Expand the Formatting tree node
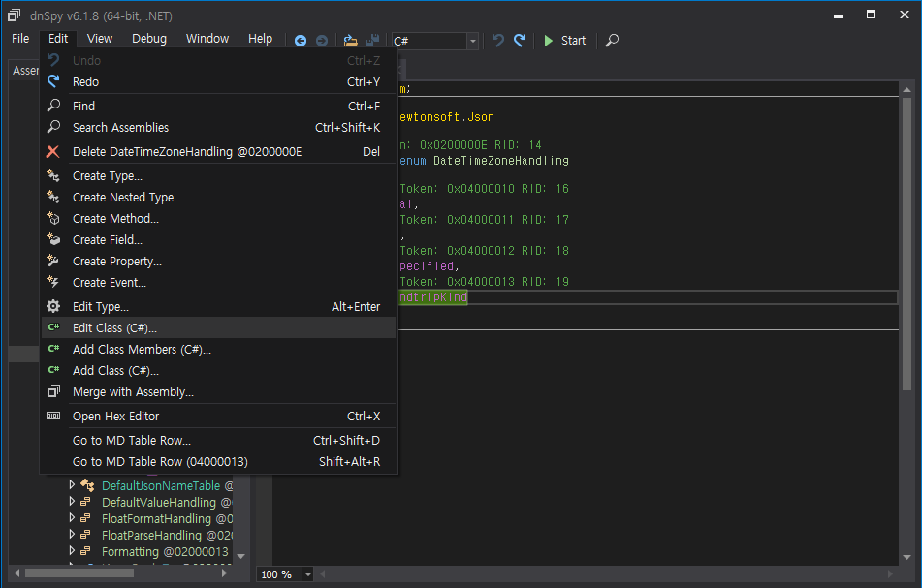This screenshot has height=588, width=922. point(72,550)
